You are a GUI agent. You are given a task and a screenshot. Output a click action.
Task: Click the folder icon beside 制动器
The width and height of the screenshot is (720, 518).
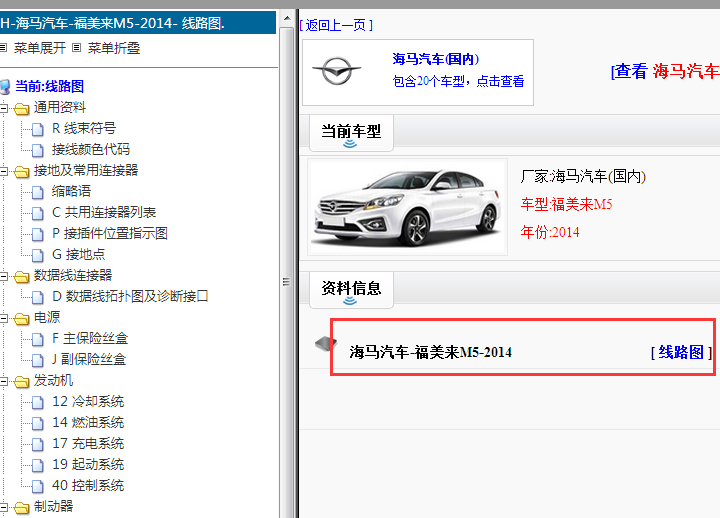point(21,508)
